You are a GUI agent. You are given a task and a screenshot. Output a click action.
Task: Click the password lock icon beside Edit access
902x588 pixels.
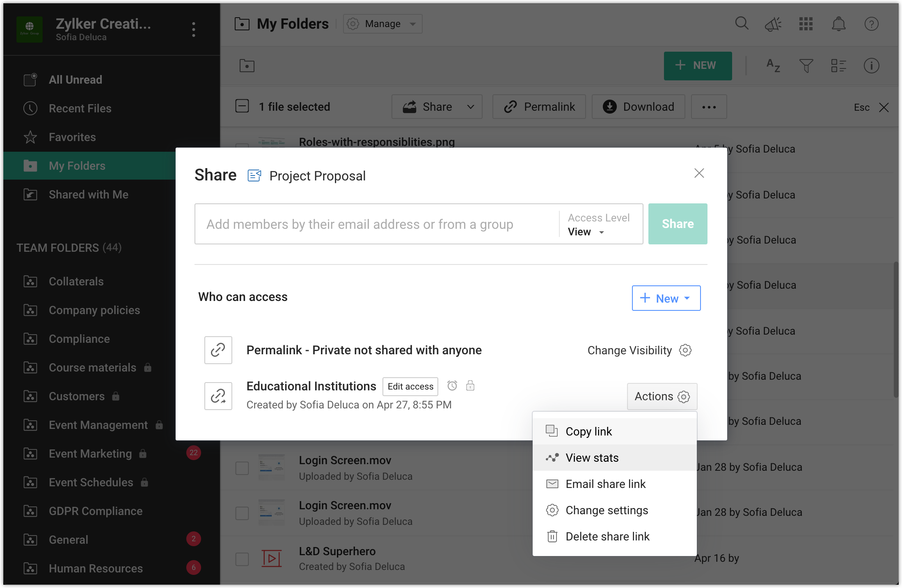point(470,385)
